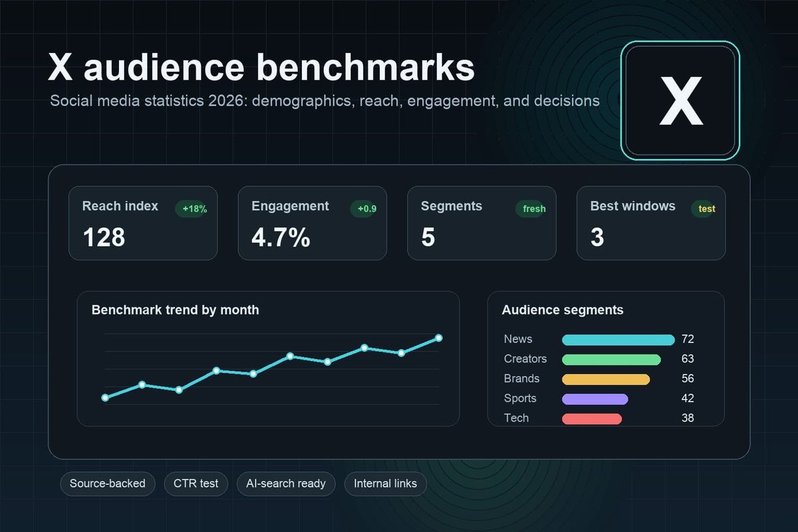
Task: Click the value 128
Action: click(104, 237)
